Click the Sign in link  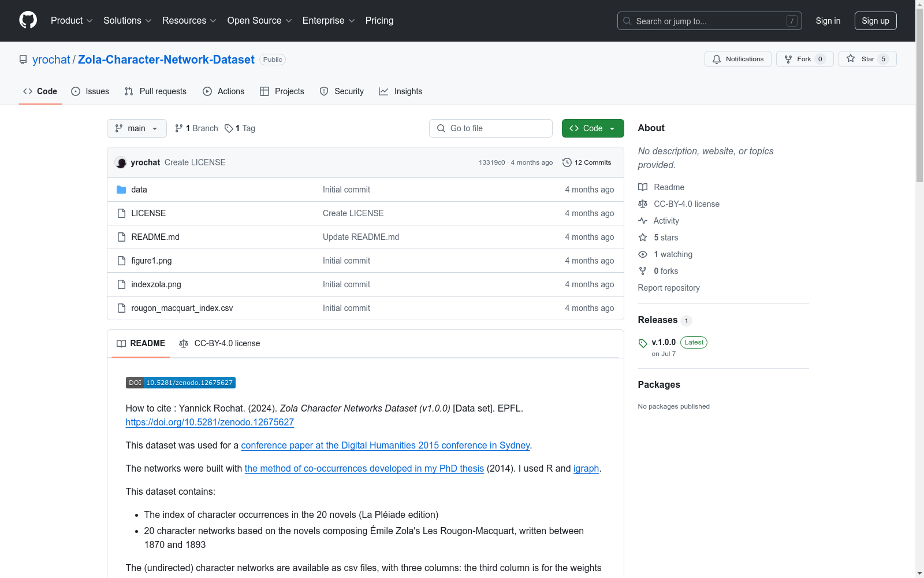pyautogui.click(x=828, y=21)
